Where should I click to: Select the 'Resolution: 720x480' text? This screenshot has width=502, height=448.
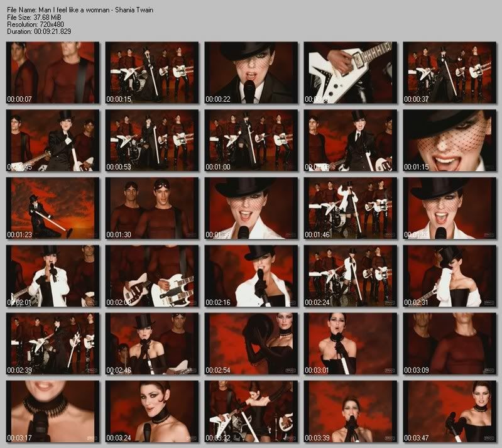[x=36, y=25]
